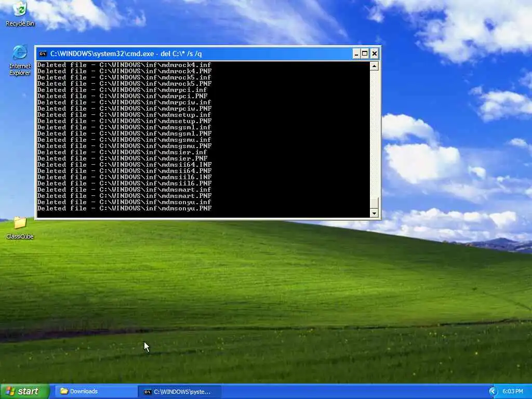Viewport: 532px width, 399px height.
Task: Click the 6:03 PM system clock
Action: (x=513, y=392)
